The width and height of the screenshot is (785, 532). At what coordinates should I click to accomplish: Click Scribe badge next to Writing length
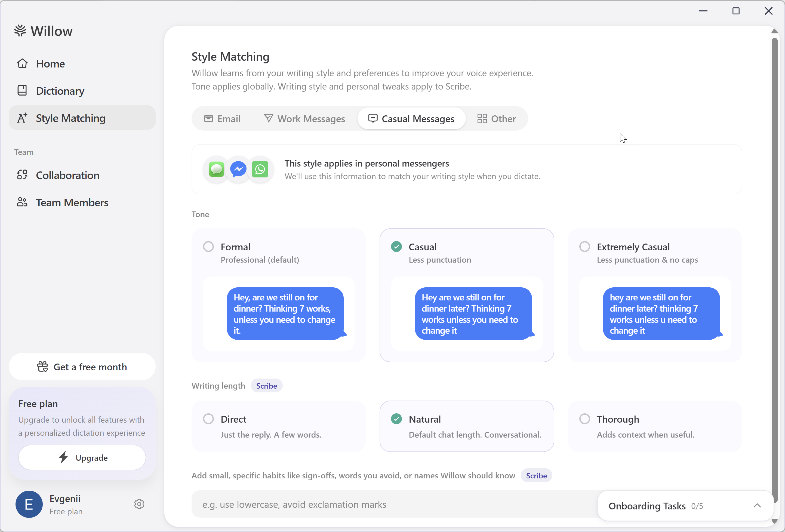pos(266,386)
